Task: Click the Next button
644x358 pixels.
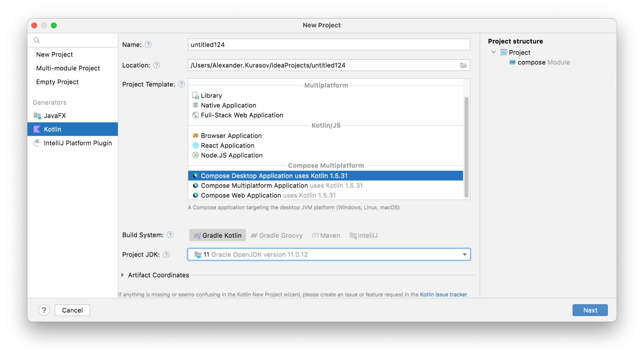Action: (x=590, y=310)
